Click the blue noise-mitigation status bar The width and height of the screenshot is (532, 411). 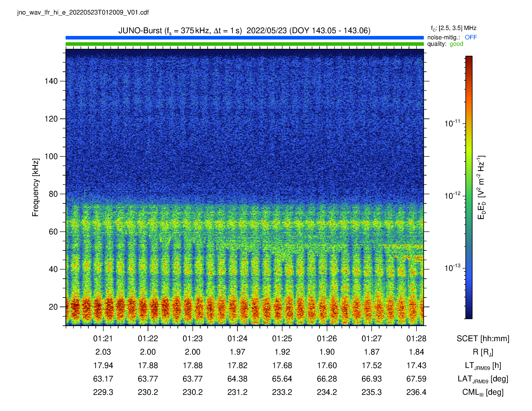(245, 38)
